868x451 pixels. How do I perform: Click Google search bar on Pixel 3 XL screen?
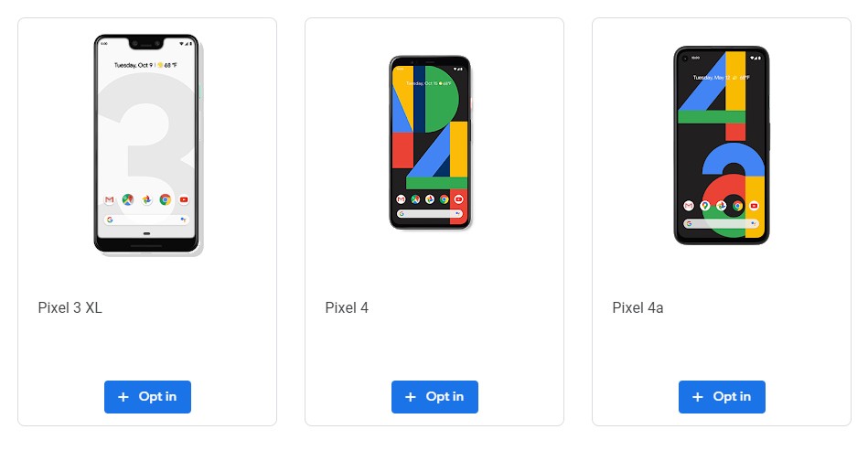point(146,220)
